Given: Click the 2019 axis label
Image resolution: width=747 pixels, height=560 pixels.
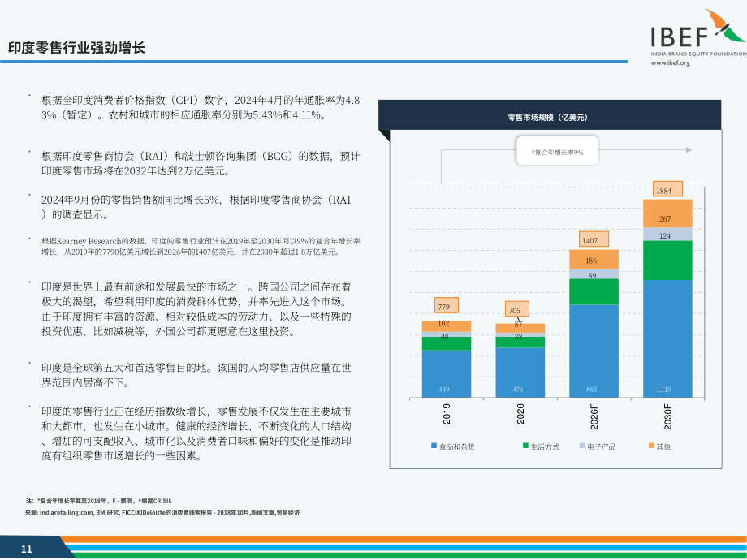Looking at the screenshot, I should point(447,414).
